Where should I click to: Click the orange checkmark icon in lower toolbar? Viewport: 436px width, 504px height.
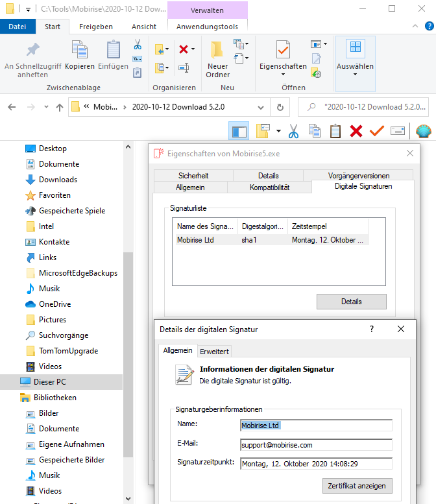click(x=376, y=131)
